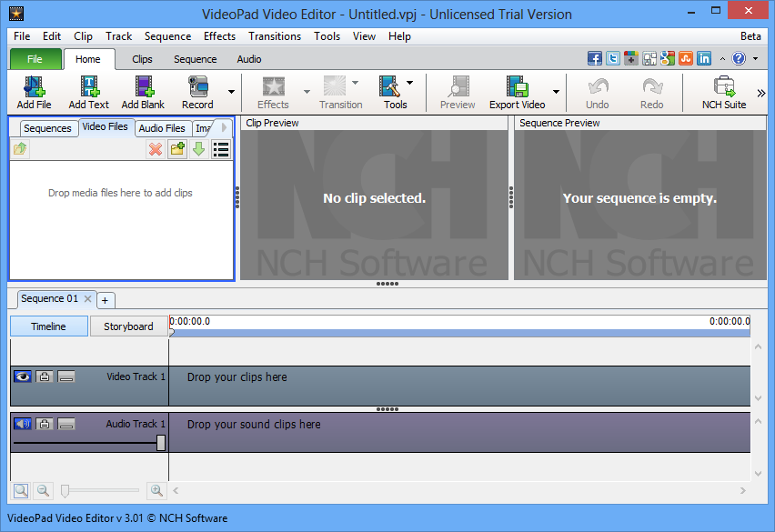
Task: Lock Video Track 1 using the padlock
Action: (x=44, y=376)
